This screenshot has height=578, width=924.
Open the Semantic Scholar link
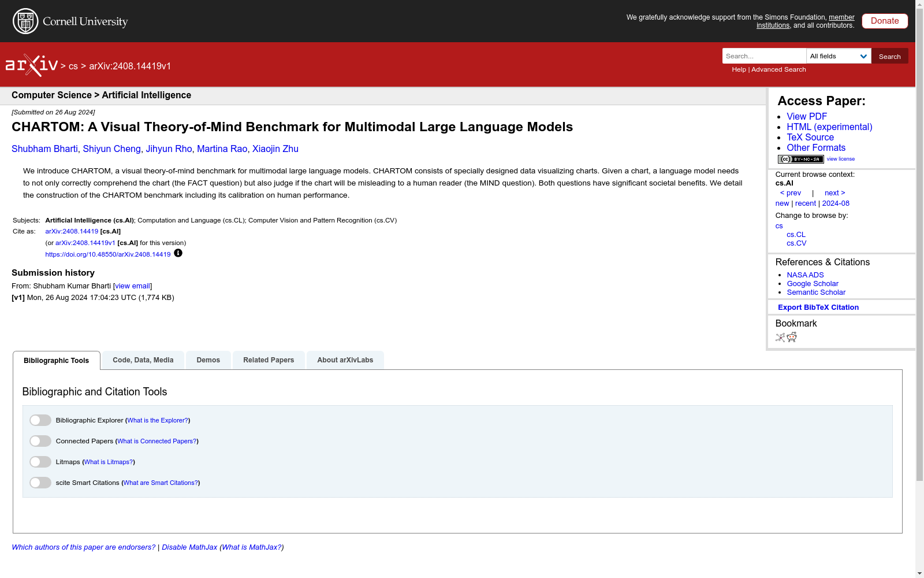pos(816,292)
